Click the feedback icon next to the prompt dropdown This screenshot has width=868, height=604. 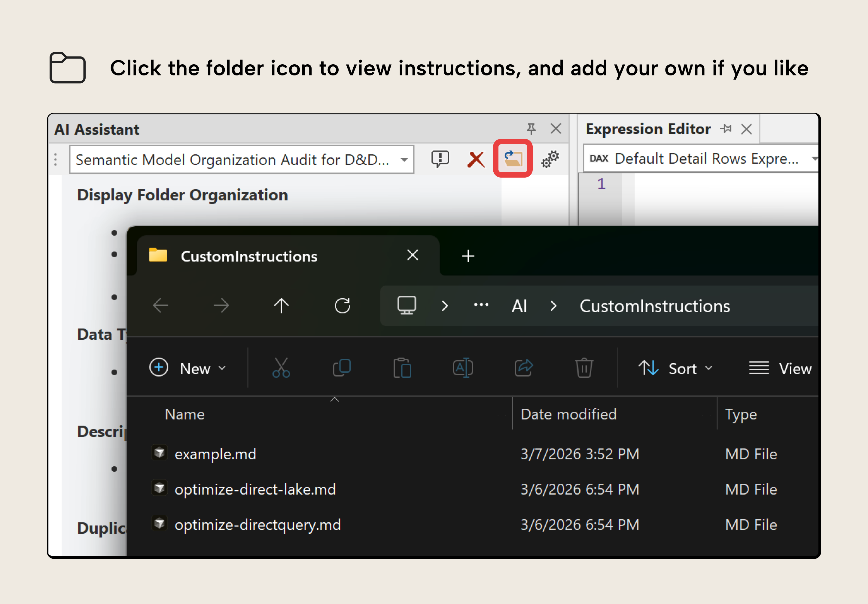440,159
